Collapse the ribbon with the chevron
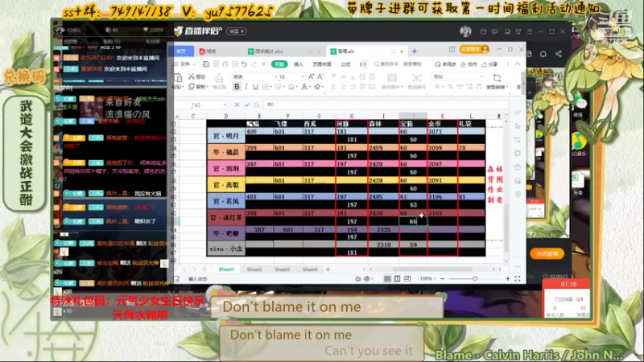 click(518, 64)
